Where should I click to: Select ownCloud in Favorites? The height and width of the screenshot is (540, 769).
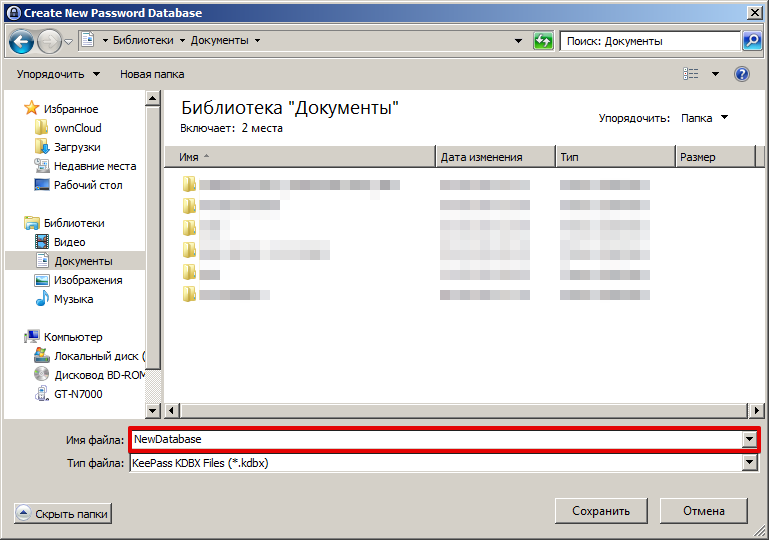point(77,128)
